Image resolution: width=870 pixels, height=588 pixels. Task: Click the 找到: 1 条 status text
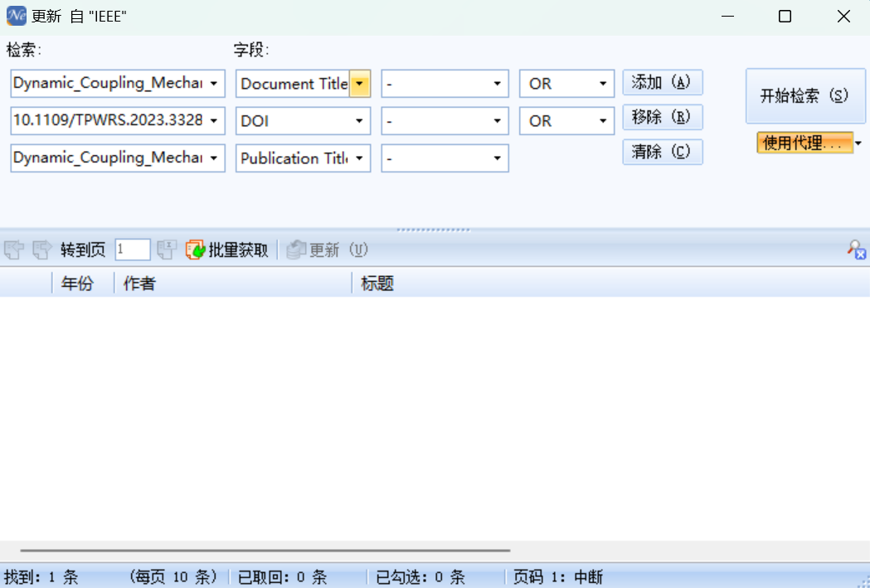[41, 577]
